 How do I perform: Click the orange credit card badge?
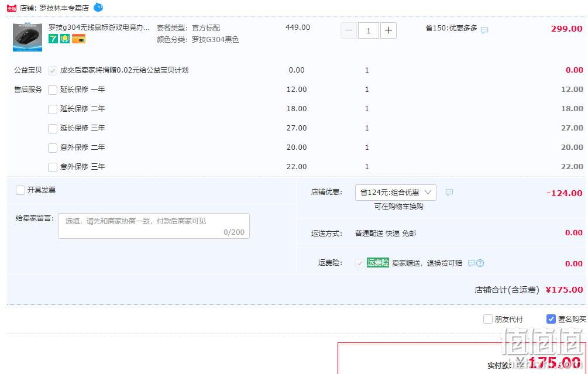click(x=78, y=39)
